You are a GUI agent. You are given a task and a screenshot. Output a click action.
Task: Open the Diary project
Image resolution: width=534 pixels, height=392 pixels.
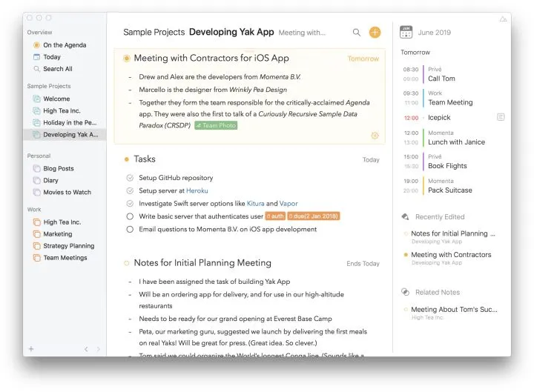[x=46, y=180]
